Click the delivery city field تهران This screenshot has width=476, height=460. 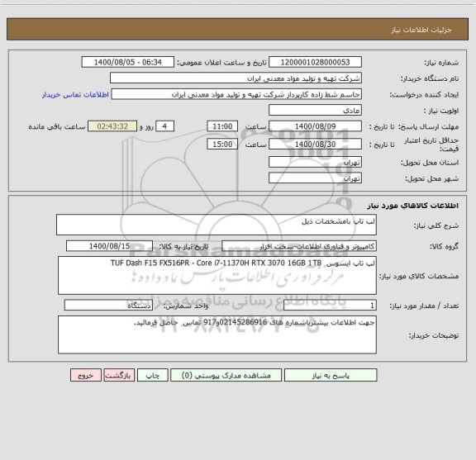coord(315,178)
